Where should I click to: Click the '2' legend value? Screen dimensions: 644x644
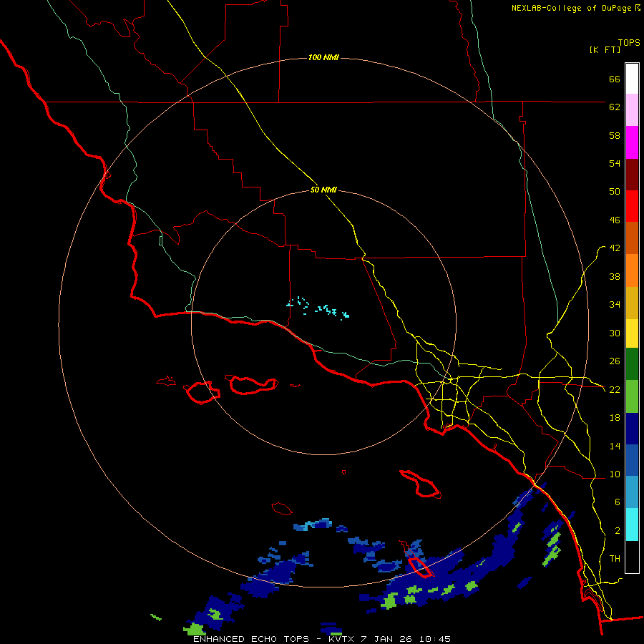[x=618, y=530]
